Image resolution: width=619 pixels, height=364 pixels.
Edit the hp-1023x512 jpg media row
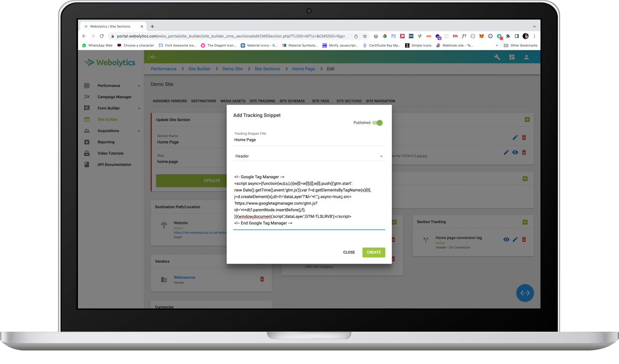click(x=506, y=152)
